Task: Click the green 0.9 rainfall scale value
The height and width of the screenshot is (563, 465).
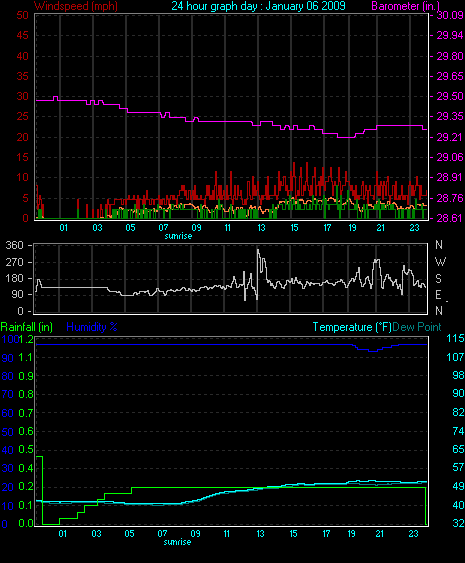Action: pyautogui.click(x=26, y=376)
